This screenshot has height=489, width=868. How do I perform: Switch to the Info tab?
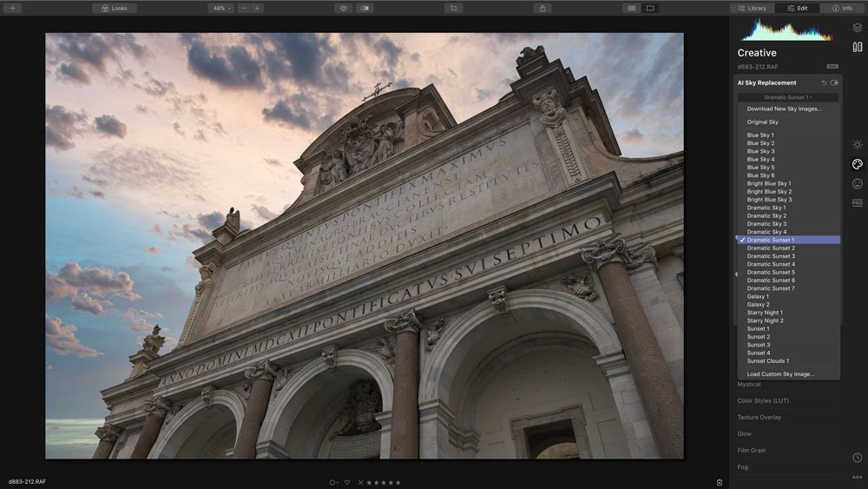coord(843,8)
